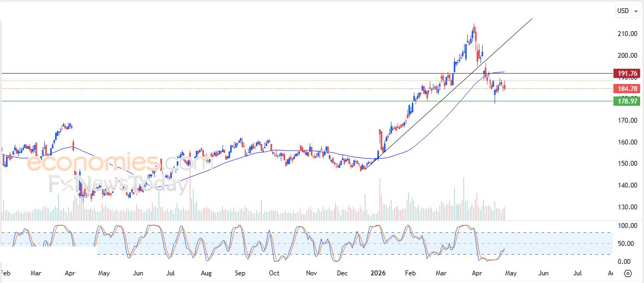
Task: Click the 150.00 price axis label
Action: pyautogui.click(x=627, y=164)
